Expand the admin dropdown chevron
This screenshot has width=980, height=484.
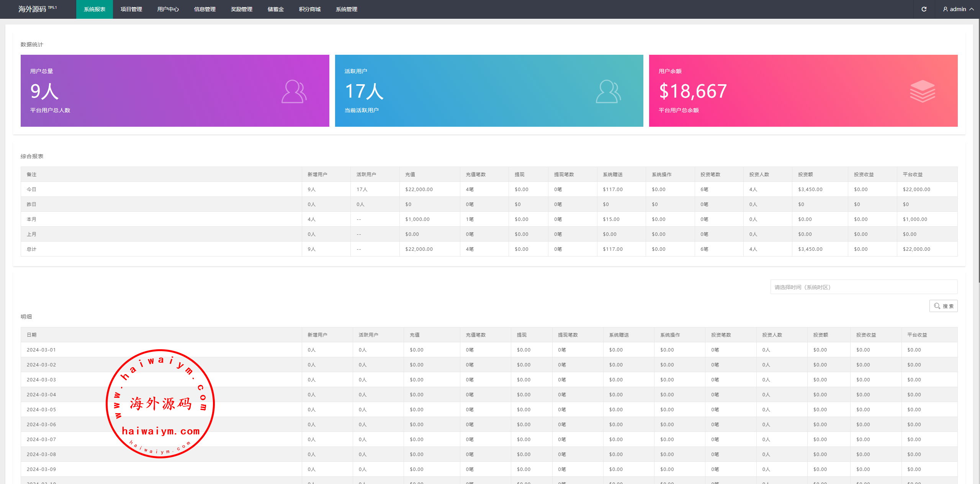click(972, 9)
